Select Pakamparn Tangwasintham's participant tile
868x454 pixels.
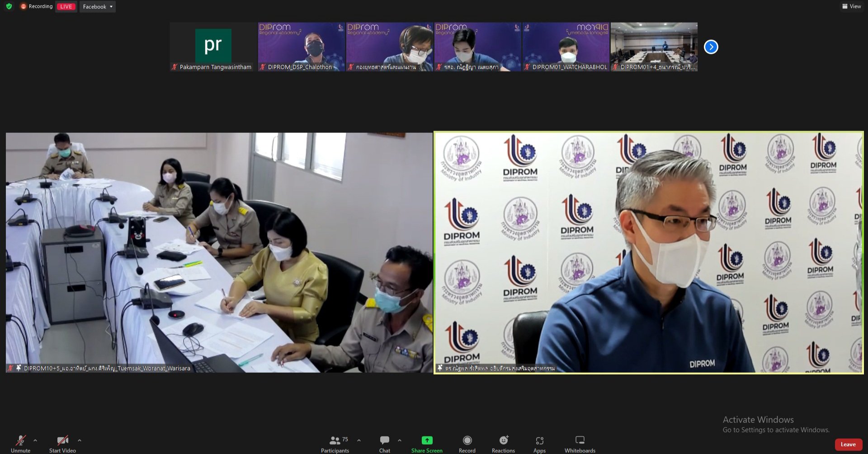(x=213, y=47)
